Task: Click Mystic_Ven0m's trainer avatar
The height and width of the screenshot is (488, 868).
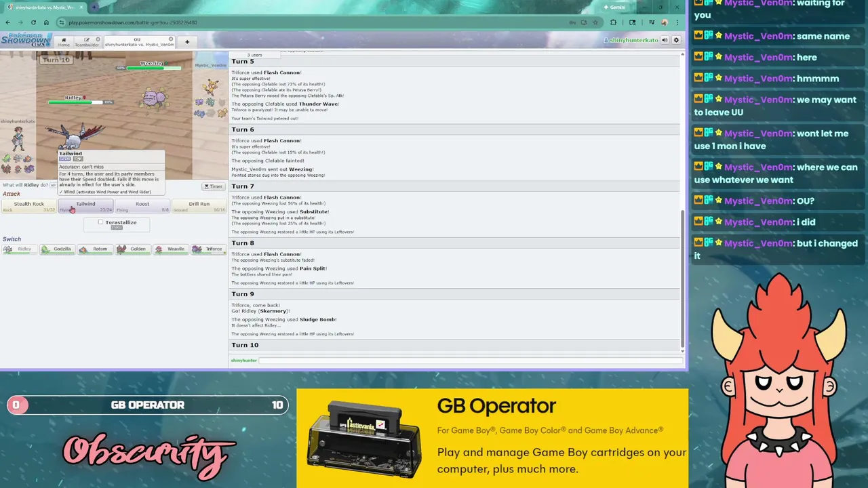Action: point(212,87)
